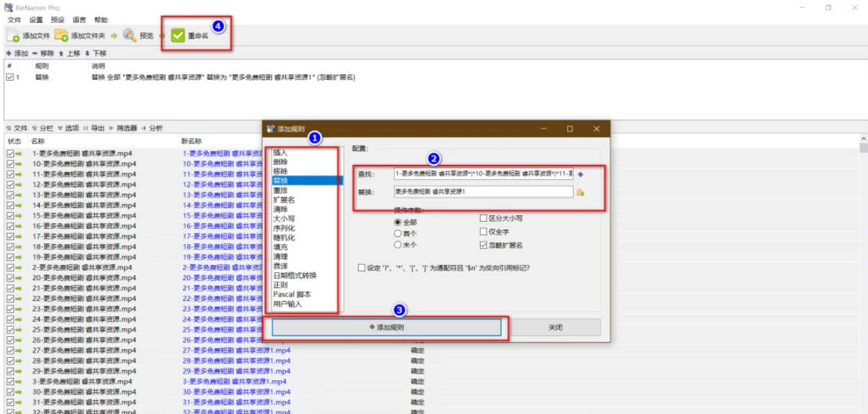Click the 状态 column header
This screenshot has width=868, height=414.
point(14,141)
